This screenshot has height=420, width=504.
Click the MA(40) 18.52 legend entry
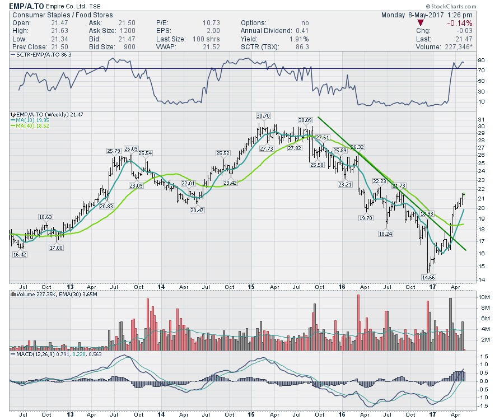click(x=30, y=125)
